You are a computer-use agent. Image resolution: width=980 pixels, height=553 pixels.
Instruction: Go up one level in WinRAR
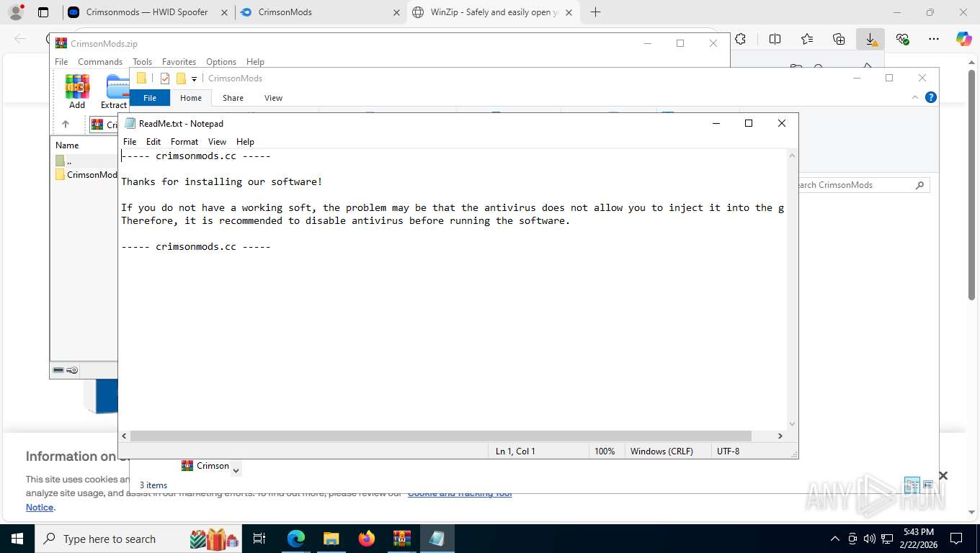(66, 125)
